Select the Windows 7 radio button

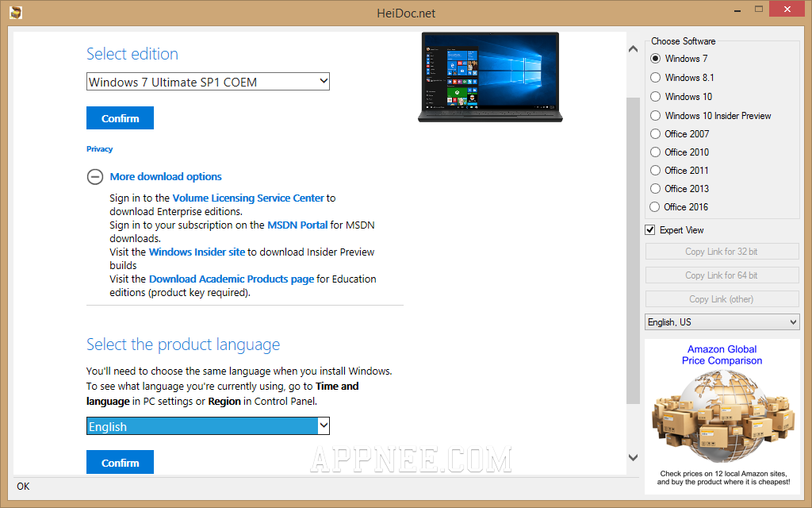[x=656, y=59]
